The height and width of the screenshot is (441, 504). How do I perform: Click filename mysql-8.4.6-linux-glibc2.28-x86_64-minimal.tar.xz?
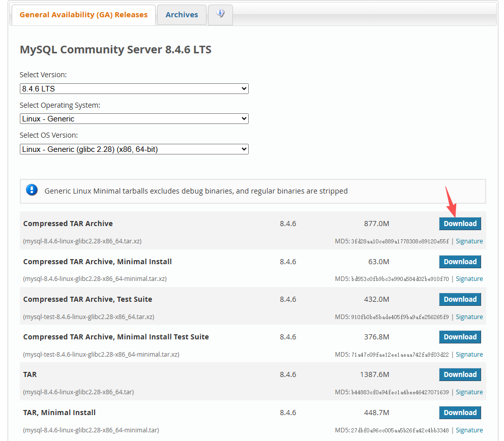pyautogui.click(x=95, y=279)
